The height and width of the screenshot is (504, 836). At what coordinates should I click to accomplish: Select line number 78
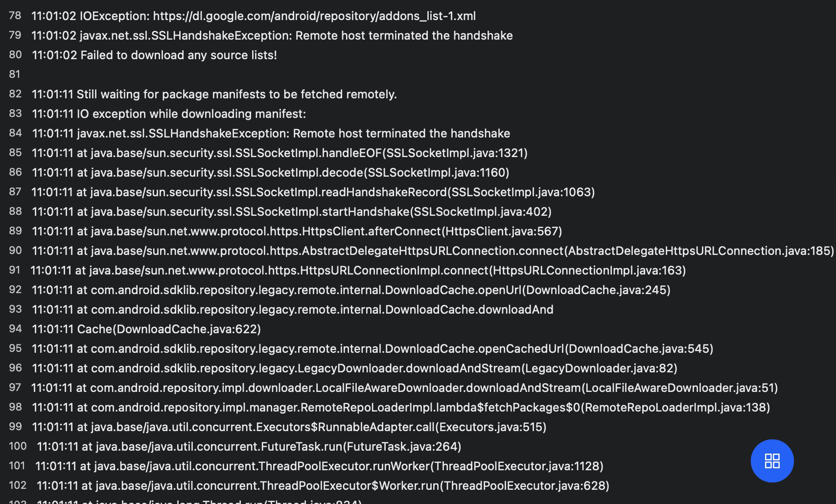15,16
